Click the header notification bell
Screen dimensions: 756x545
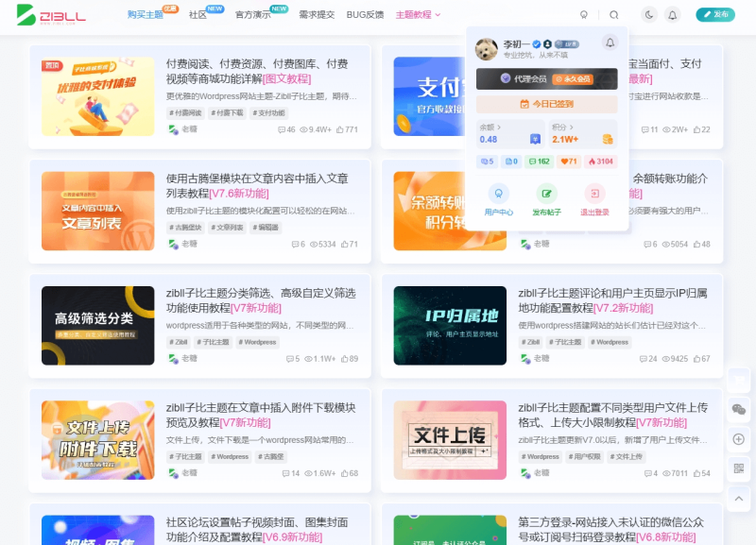[672, 15]
